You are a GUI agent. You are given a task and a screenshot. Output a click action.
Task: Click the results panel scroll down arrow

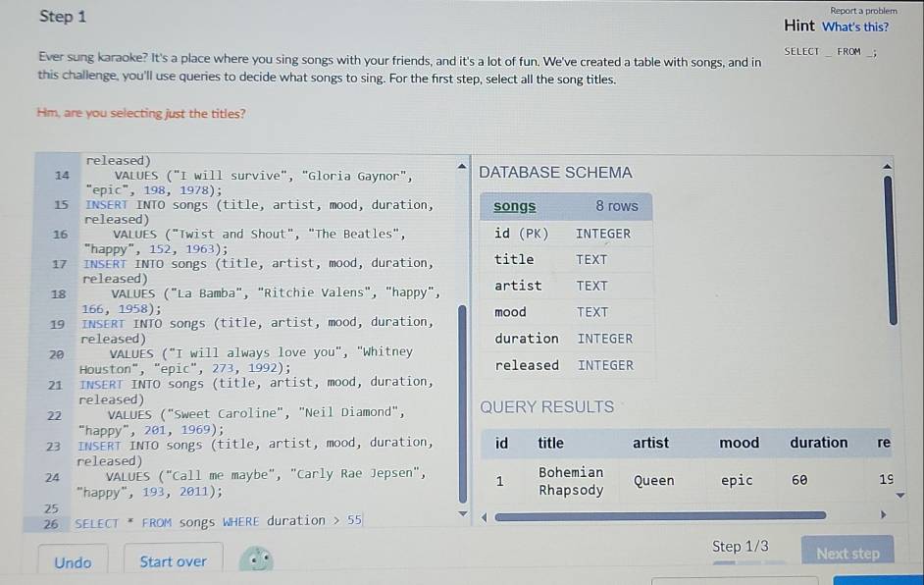pos(891,496)
